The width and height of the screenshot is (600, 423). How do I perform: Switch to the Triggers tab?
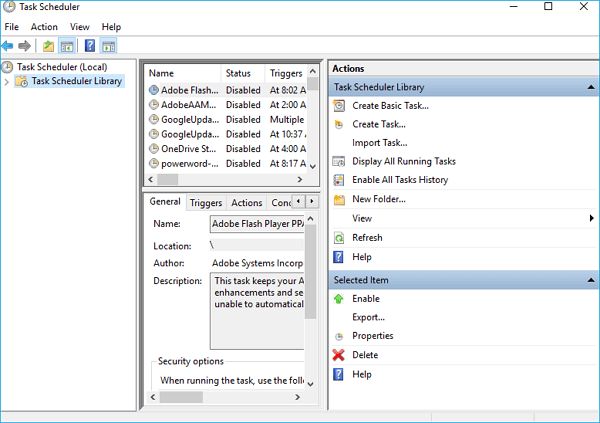pyautogui.click(x=206, y=203)
